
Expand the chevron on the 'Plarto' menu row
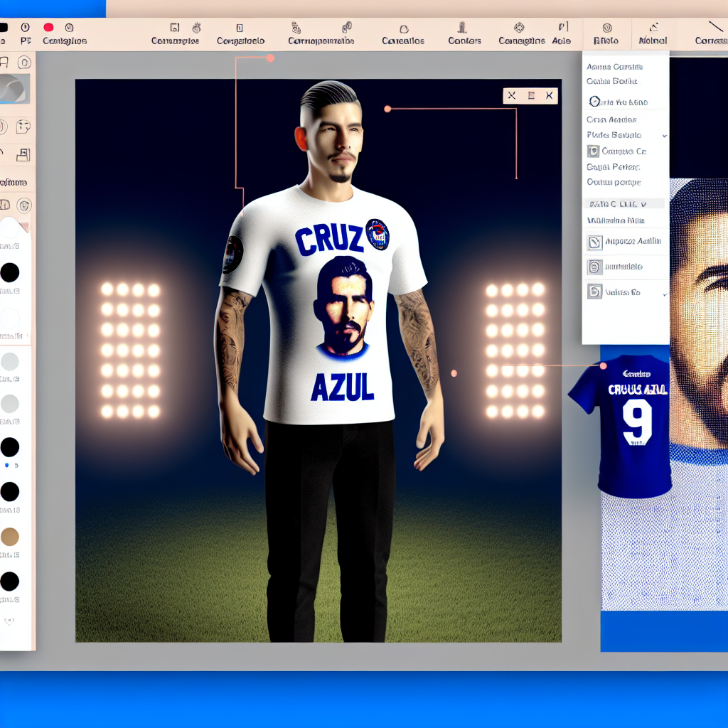(665, 135)
